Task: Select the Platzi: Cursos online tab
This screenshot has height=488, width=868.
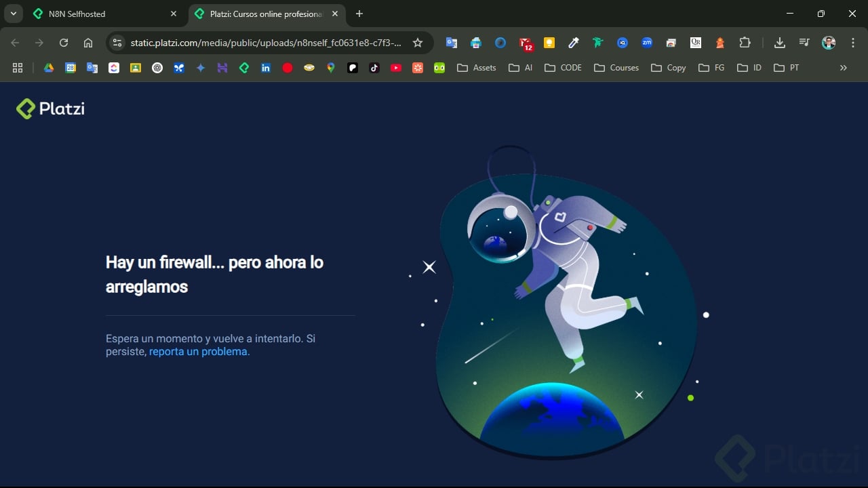Action: click(x=265, y=14)
